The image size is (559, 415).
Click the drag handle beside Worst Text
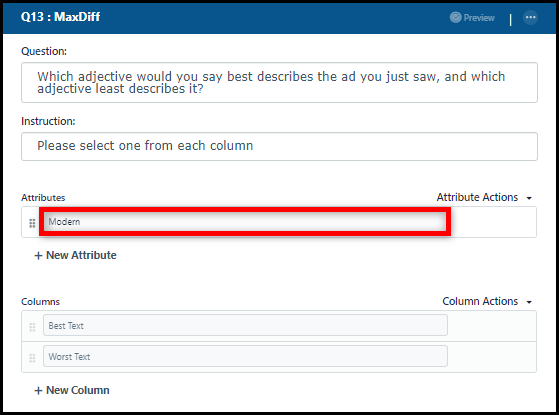pos(32,358)
